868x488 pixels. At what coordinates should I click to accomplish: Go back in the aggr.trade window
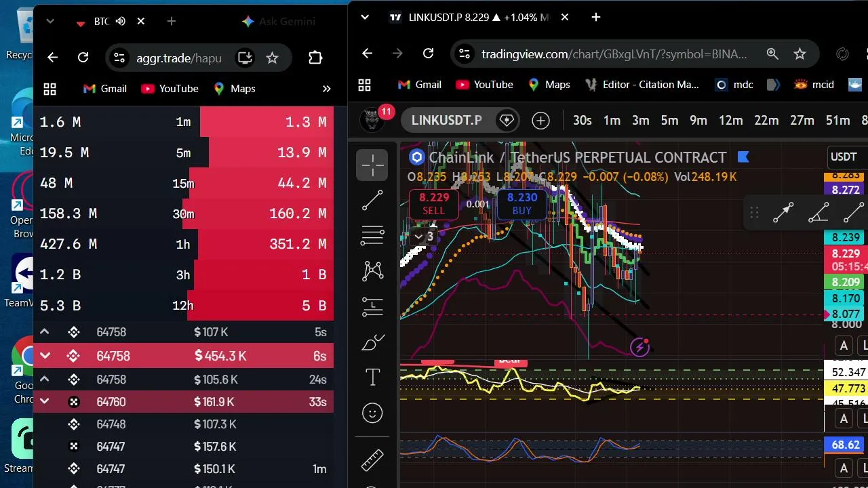tap(52, 58)
